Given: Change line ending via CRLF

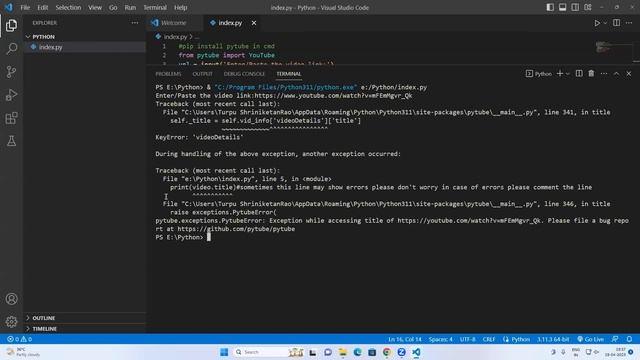Looking at the screenshot, I should click(x=489, y=339).
